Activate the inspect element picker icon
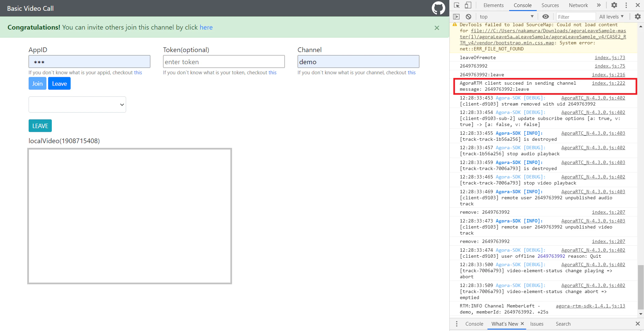This screenshot has width=644, height=331. [x=457, y=5]
